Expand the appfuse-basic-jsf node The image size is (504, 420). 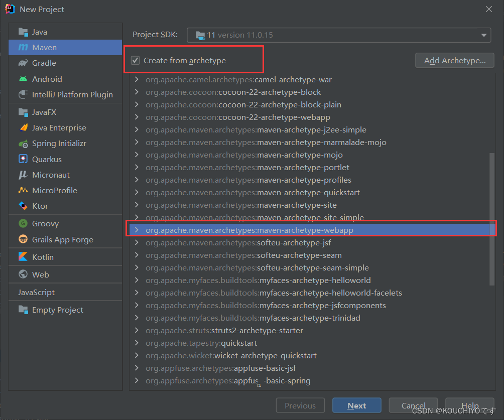tap(137, 368)
